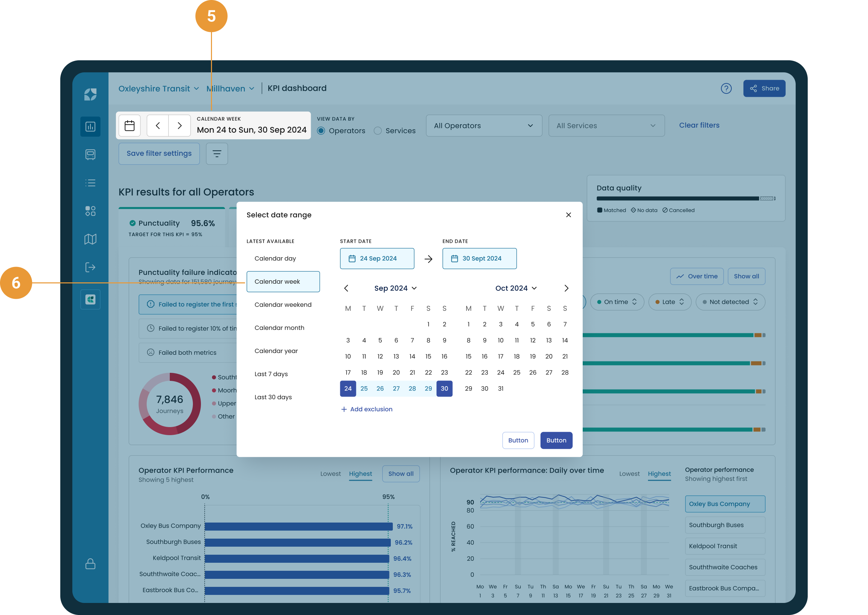Click the filter lines icon button
Screen dimensions: 868x615
tap(217, 154)
